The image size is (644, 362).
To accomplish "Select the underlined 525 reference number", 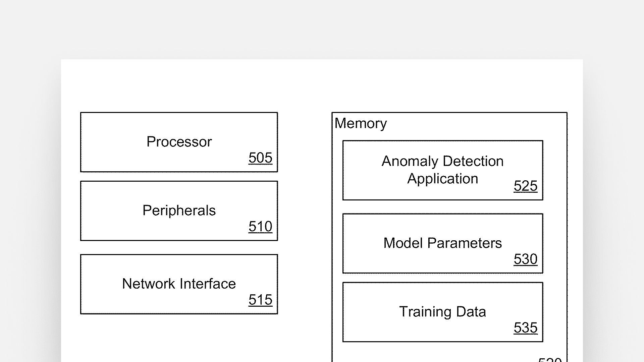I will (x=525, y=186).
